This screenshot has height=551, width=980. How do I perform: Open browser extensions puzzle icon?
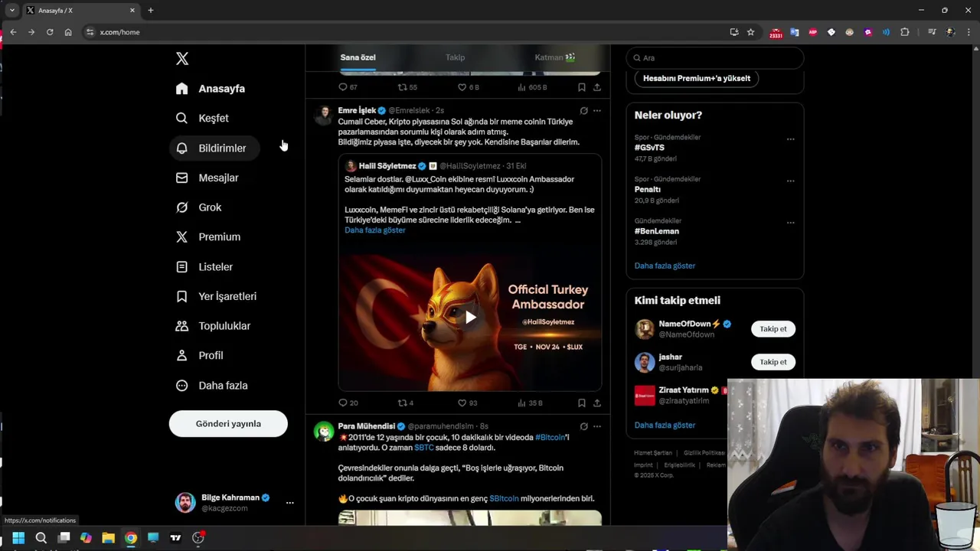[x=905, y=32]
